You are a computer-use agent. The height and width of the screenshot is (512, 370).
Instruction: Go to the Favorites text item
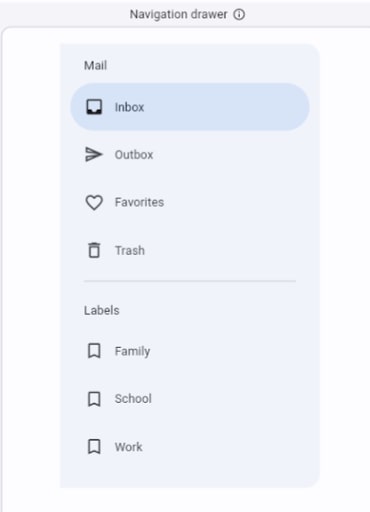coord(139,202)
